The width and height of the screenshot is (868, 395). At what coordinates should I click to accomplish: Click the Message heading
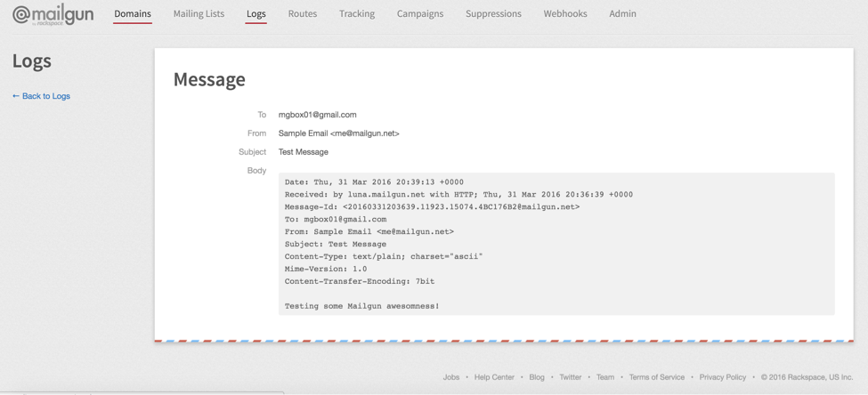pos(209,80)
